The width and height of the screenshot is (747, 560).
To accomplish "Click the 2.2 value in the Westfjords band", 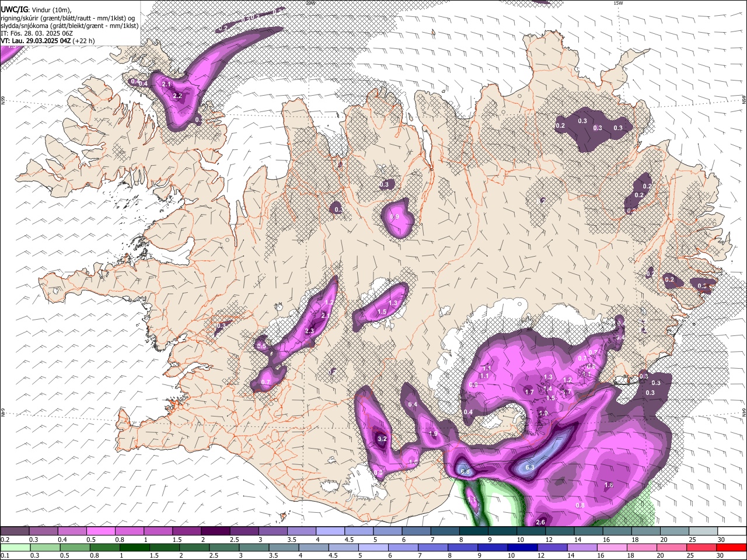I will tap(178, 96).
